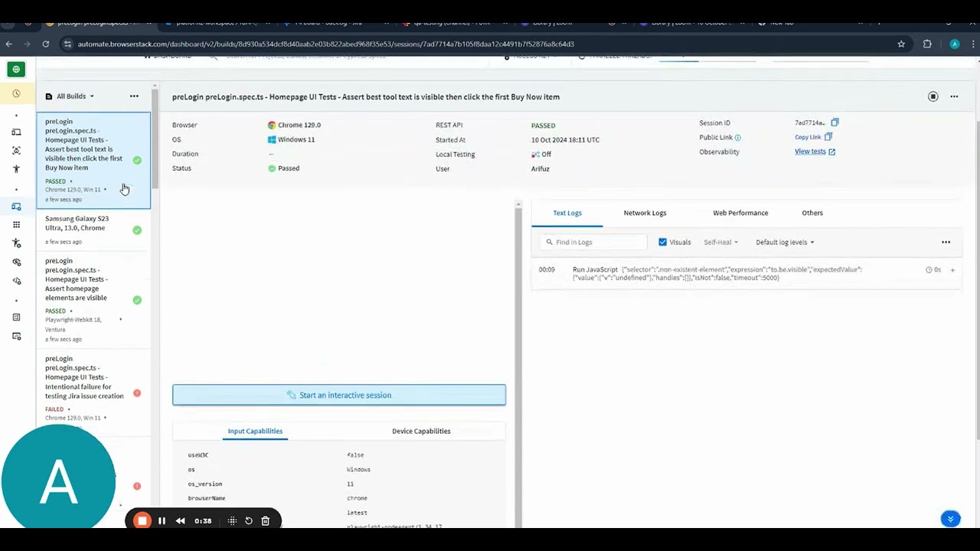Screen dimensions: 980x551
Task: Click the Find in Logs search field
Action: tap(593, 242)
